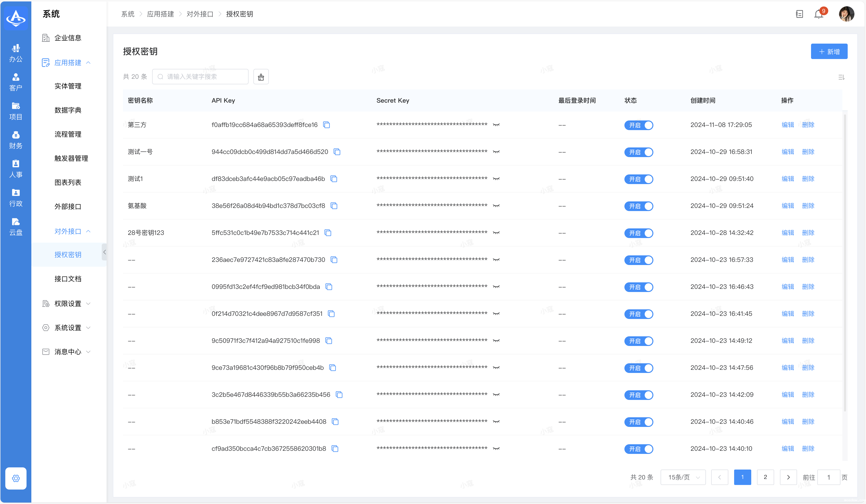Copy the API key for 第三方
The width and height of the screenshot is (866, 504).
[326, 125]
